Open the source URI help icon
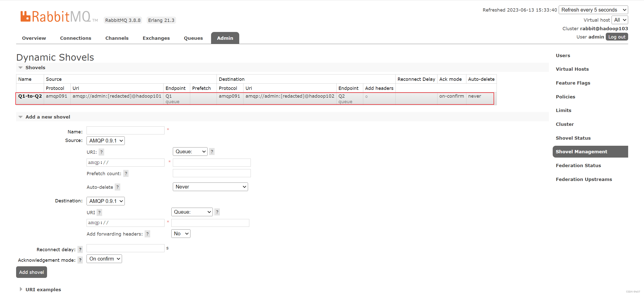This screenshot has height=295, width=644. pos(101,152)
